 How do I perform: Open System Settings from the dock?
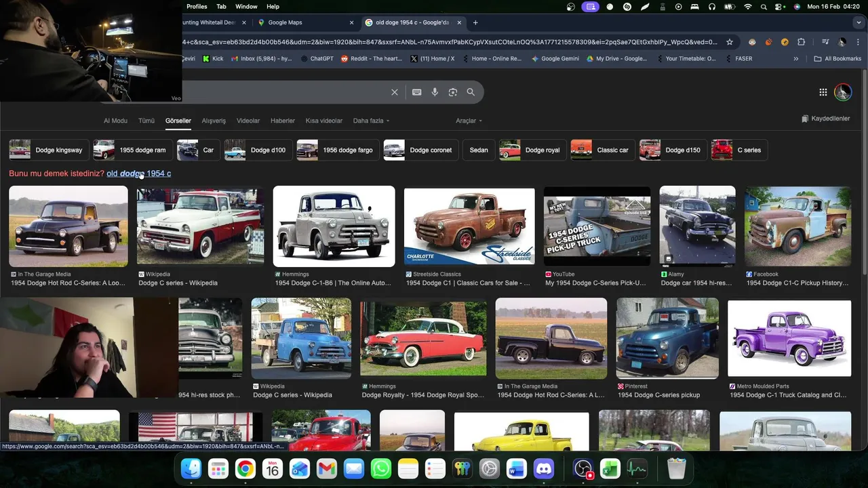490,468
